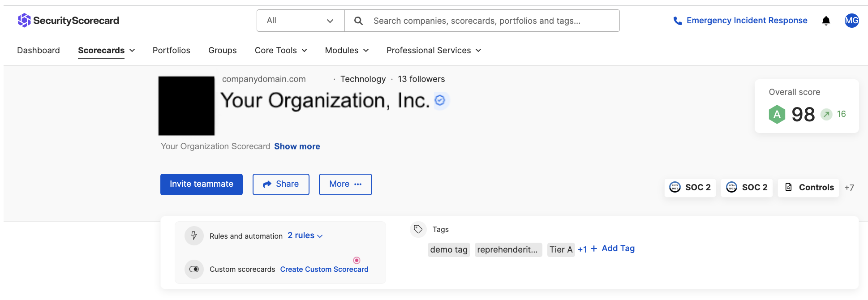Click the score change value 16
Viewport: 868px width, 300px height.
[x=841, y=114]
